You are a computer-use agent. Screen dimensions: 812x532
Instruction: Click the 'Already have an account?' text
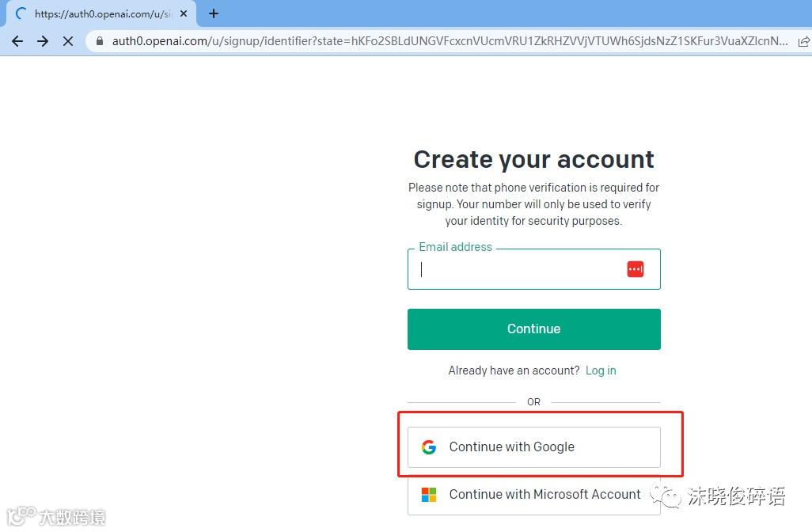514,371
